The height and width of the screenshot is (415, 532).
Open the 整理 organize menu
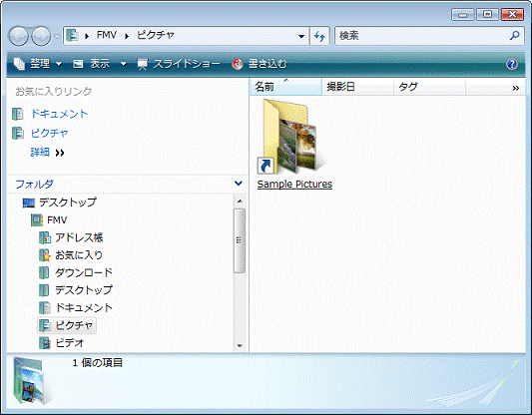coord(38,64)
